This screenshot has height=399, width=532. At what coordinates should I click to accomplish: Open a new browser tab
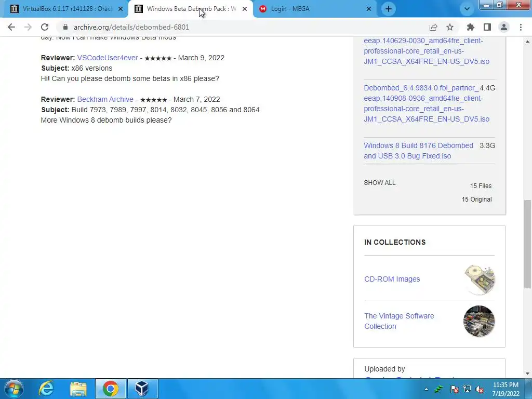(389, 9)
